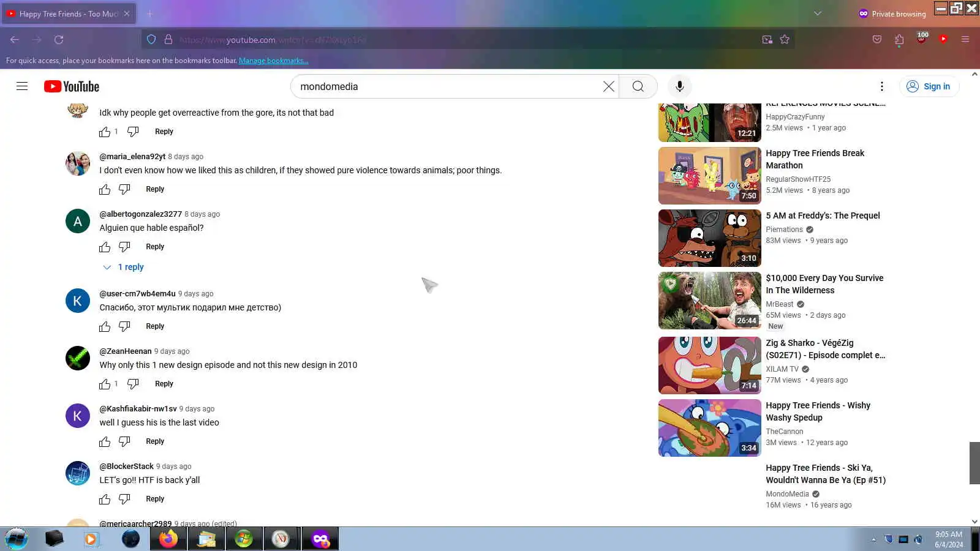The width and height of the screenshot is (980, 551).
Task: Like the albertogonzalez3277 comment
Action: (105, 247)
